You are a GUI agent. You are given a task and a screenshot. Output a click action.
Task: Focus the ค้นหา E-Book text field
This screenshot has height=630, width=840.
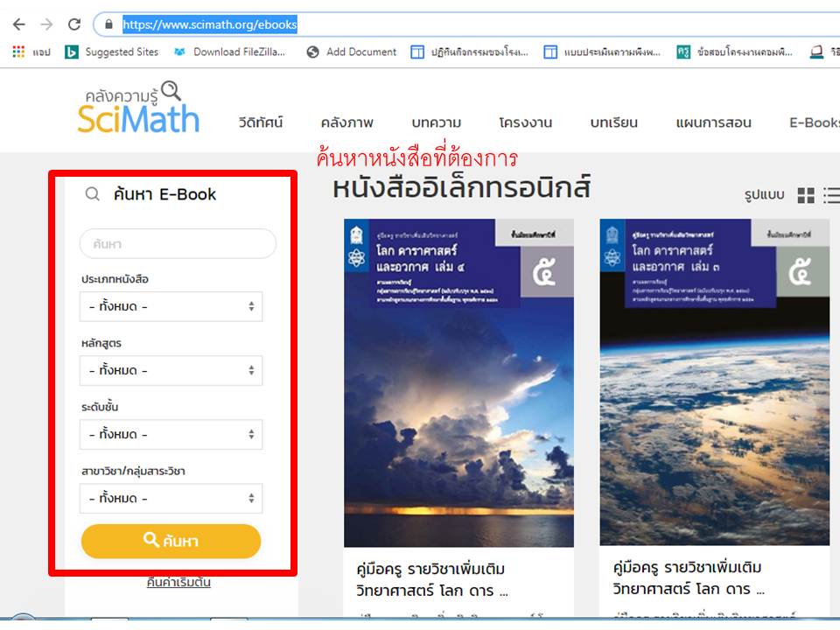(178, 244)
